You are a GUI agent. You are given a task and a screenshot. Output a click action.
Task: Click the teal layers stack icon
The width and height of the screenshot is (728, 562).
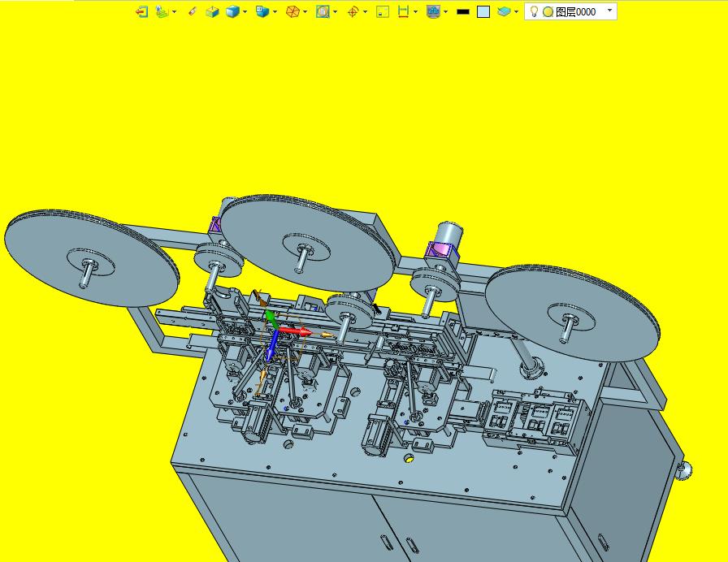pyautogui.click(x=504, y=11)
